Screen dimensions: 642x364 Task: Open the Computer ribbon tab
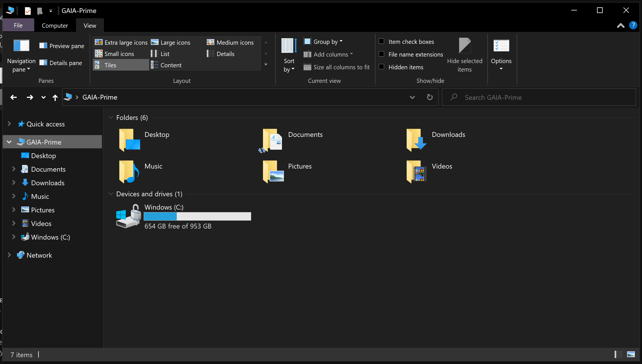pos(55,25)
